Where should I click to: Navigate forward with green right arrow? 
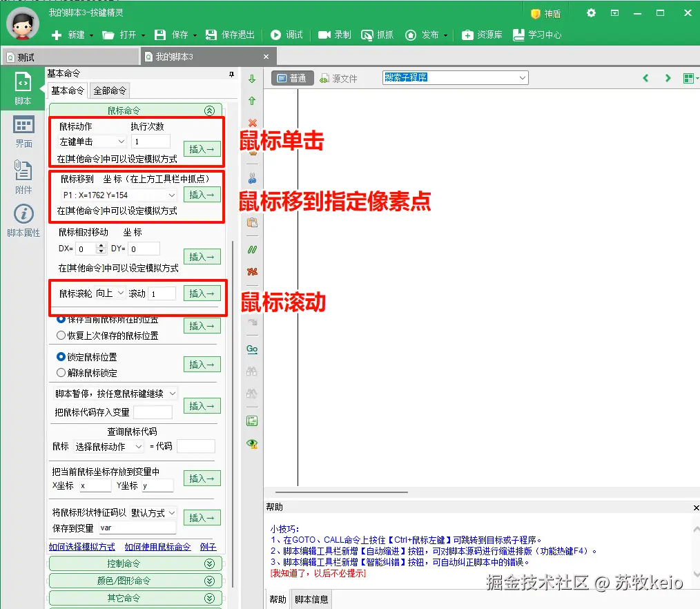668,78
